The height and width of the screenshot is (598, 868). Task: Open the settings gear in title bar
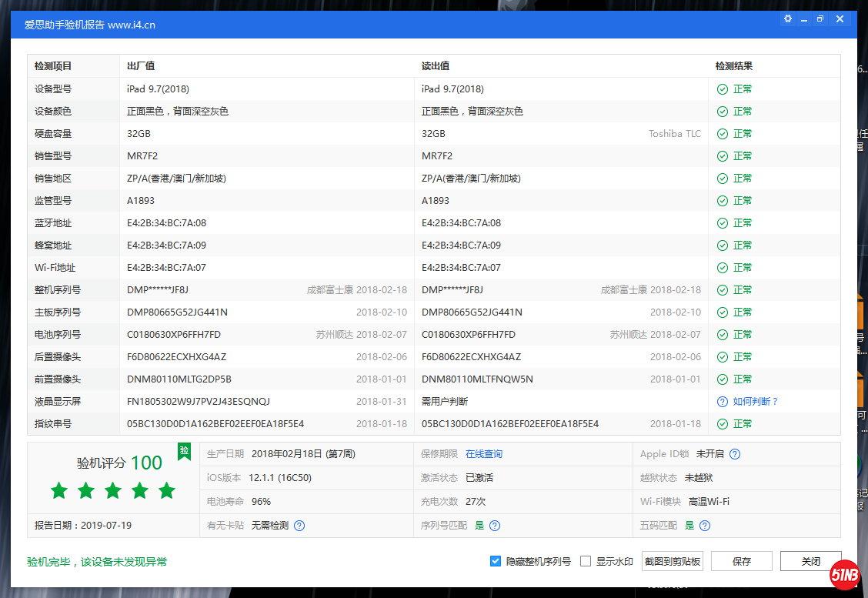pos(787,18)
